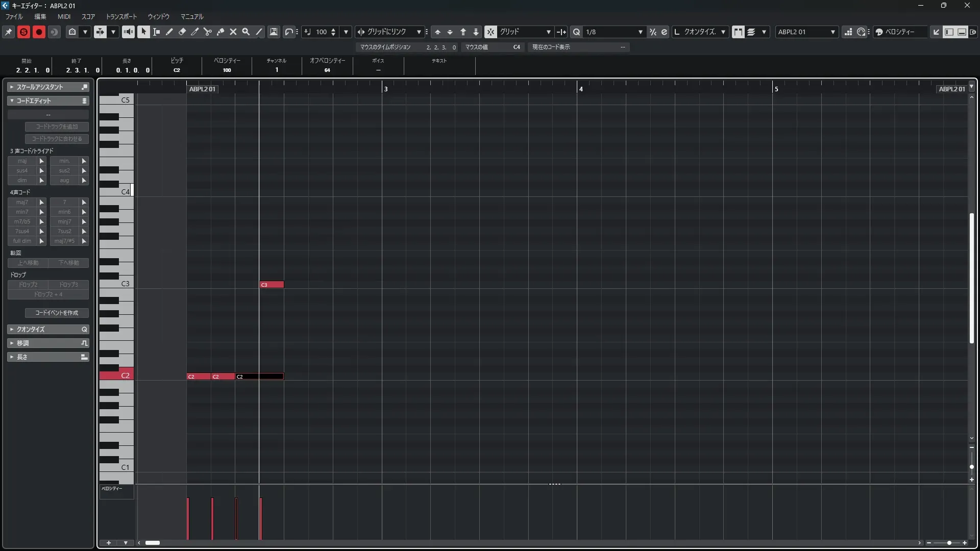This screenshot has height=551, width=980.
Task: Open the グリッドにリンク dropdown
Action: coord(419,32)
